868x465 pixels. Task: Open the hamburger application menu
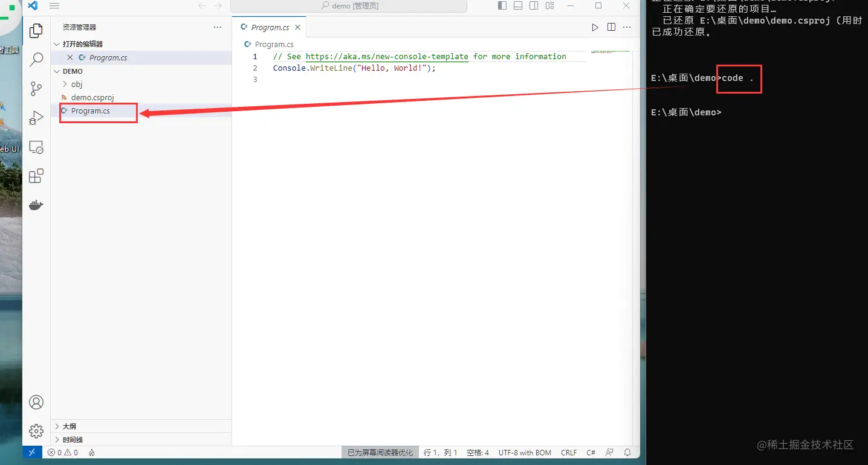click(x=54, y=6)
